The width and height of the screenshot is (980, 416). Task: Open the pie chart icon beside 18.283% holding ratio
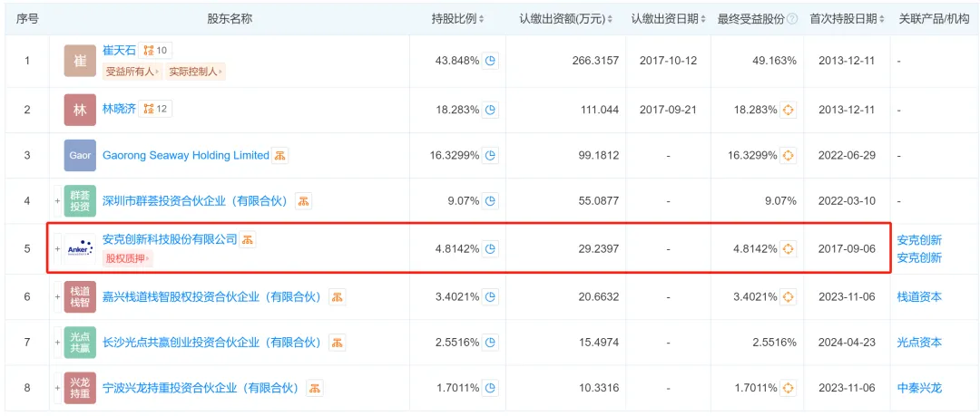point(491,110)
